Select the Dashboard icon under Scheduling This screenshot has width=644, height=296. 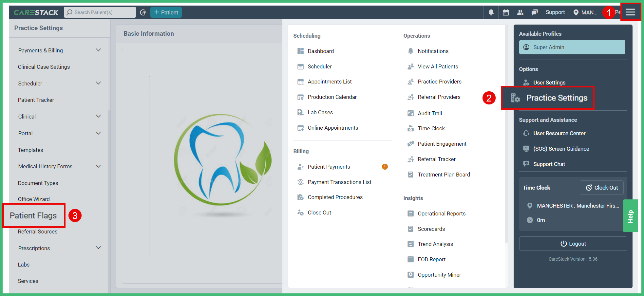click(300, 51)
